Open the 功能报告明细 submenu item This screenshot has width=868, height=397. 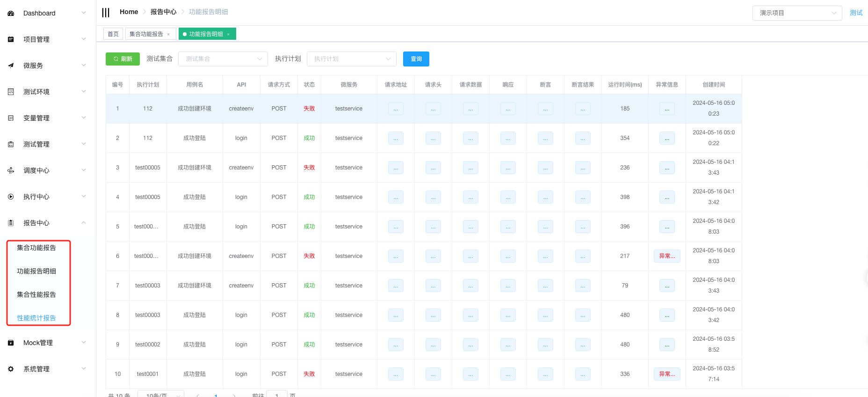click(x=36, y=271)
